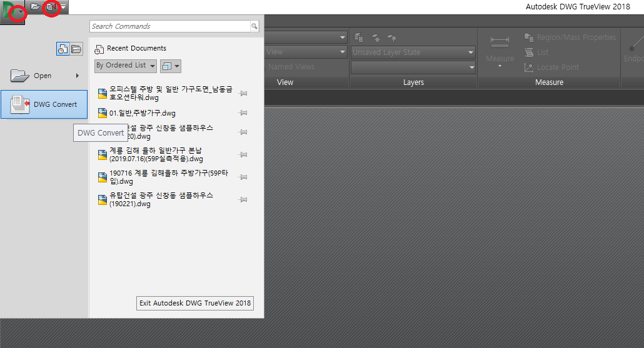
Task: Expand the Customize Quick Access Toolbar arrow
Action: (x=64, y=7)
